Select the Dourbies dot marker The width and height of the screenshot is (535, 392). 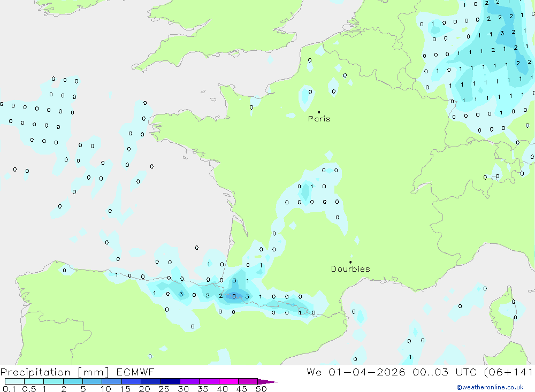click(x=350, y=262)
